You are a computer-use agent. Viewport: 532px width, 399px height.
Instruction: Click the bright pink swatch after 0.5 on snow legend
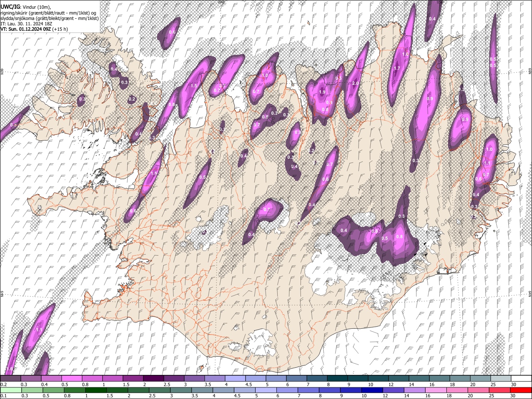click(71, 378)
